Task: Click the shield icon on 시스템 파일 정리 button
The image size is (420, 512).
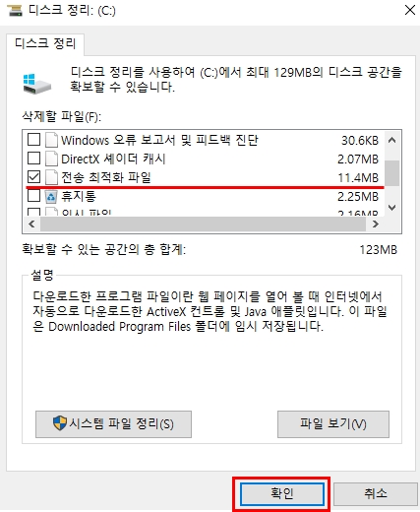Action: [60, 423]
